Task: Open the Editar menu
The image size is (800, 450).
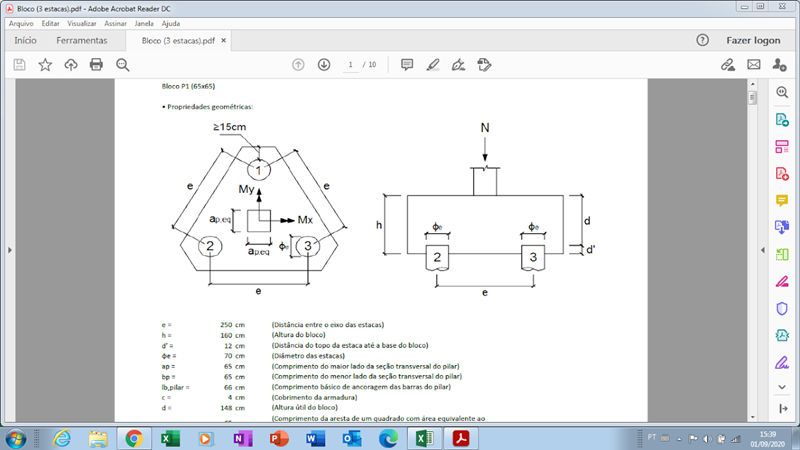Action: tap(51, 23)
